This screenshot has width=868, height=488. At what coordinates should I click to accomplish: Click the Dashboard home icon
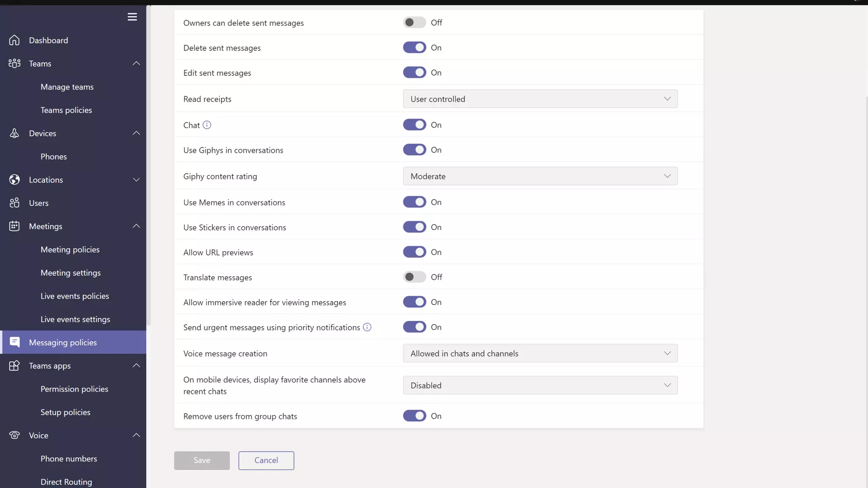[14, 40]
